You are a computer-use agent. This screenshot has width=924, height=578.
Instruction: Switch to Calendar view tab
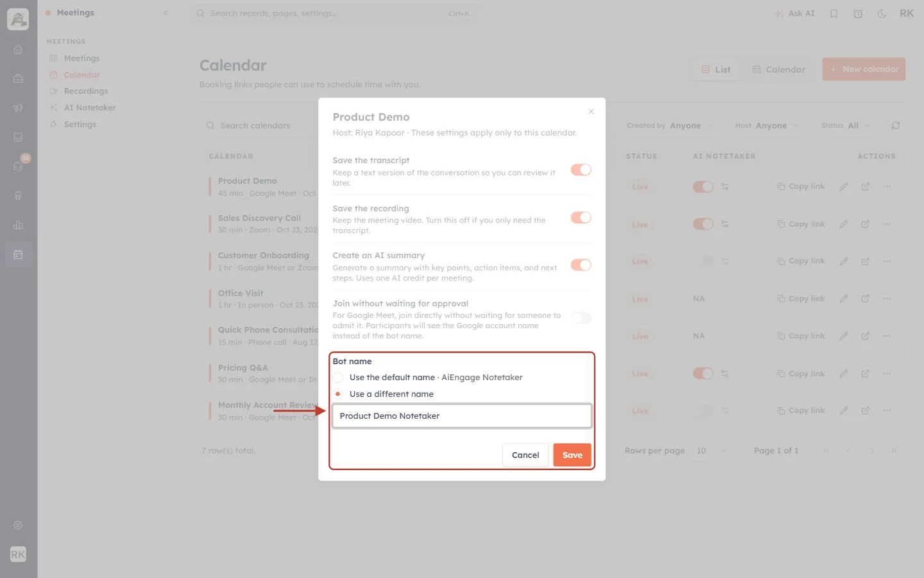(778, 69)
